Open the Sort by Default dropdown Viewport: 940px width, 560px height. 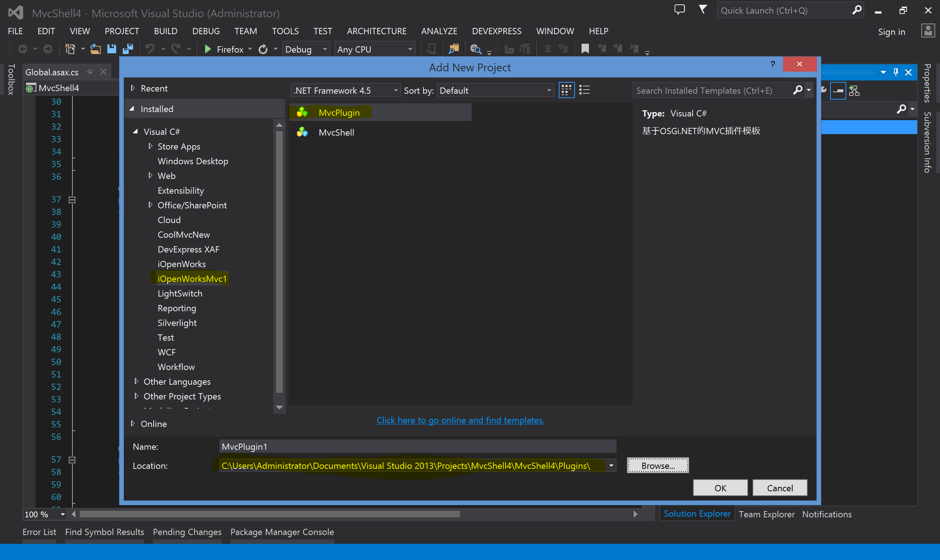tap(495, 90)
